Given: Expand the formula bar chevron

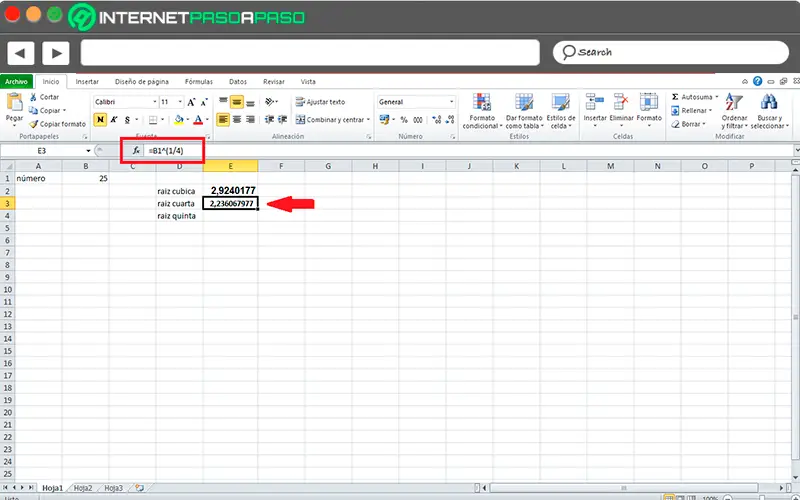Looking at the screenshot, I should click(x=796, y=151).
